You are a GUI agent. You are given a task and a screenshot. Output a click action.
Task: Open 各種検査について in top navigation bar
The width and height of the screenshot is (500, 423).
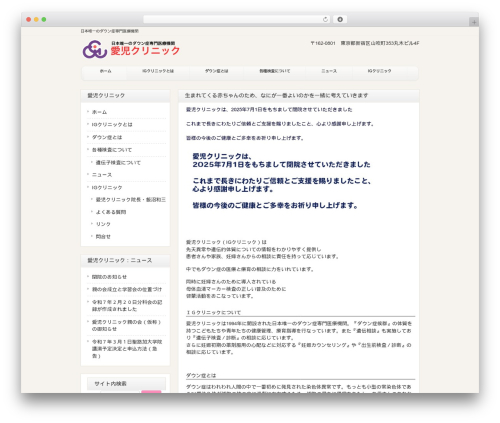click(x=275, y=71)
